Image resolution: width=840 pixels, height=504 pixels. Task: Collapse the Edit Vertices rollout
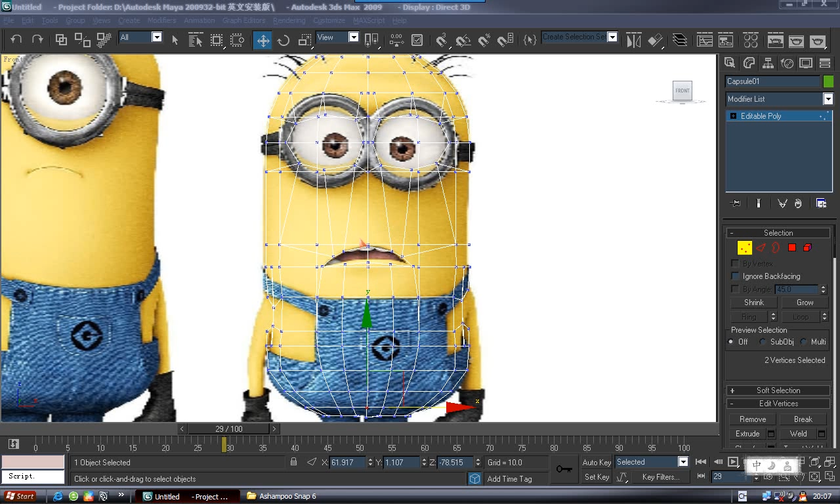coord(778,404)
